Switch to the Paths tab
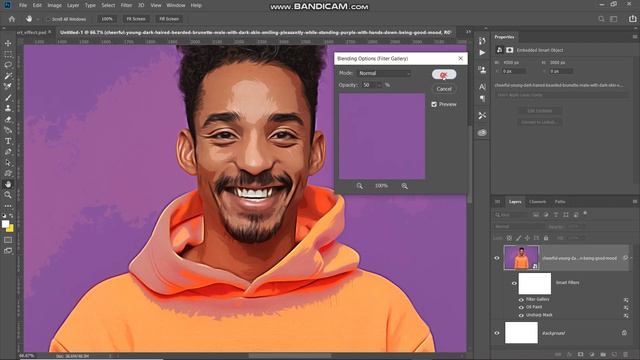Screen dimensions: 640x360 pyautogui.click(x=560, y=202)
